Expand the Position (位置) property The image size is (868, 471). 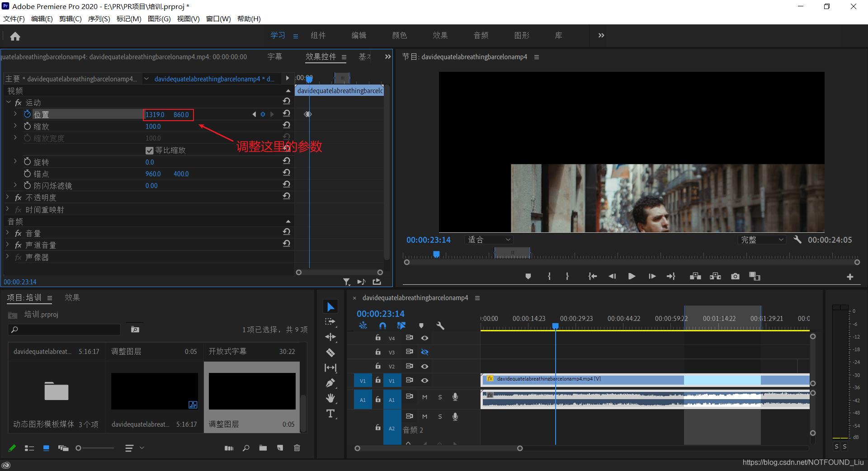[x=15, y=114]
